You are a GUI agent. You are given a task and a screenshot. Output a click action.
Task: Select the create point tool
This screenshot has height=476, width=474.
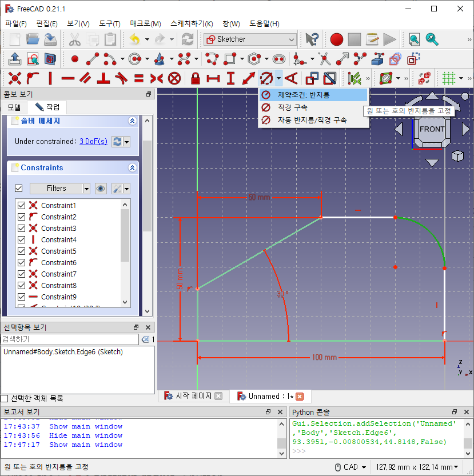(x=75, y=59)
